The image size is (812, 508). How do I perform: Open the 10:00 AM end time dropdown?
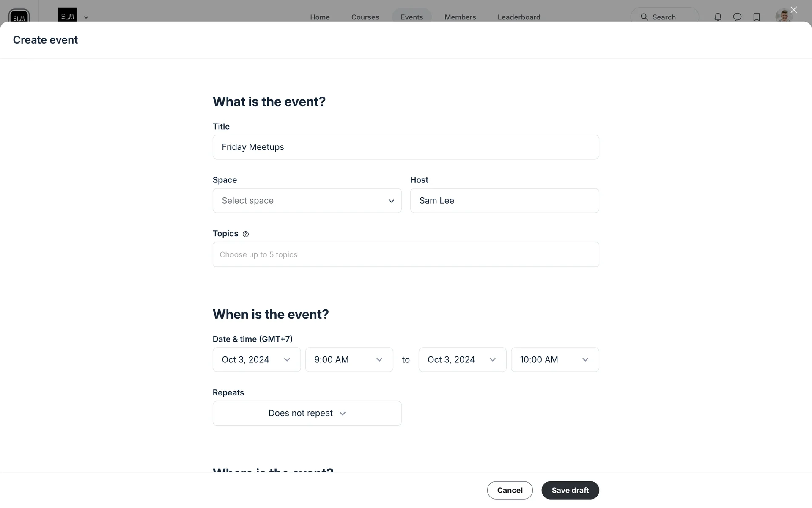tap(554, 360)
